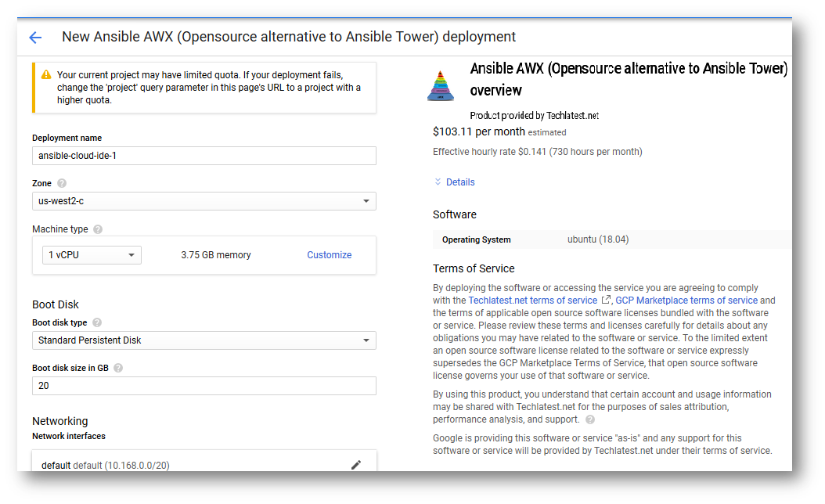Click the Deployment name input field

(x=204, y=156)
